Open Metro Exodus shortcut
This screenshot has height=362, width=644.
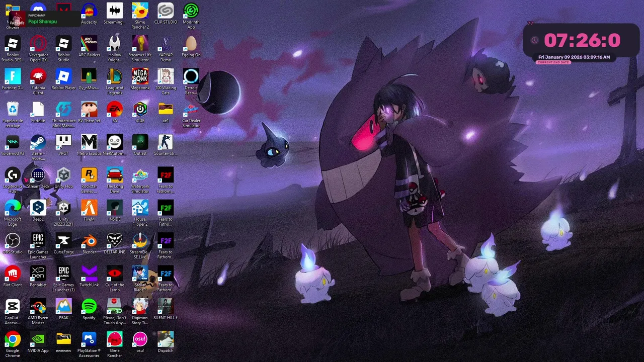pyautogui.click(x=89, y=142)
